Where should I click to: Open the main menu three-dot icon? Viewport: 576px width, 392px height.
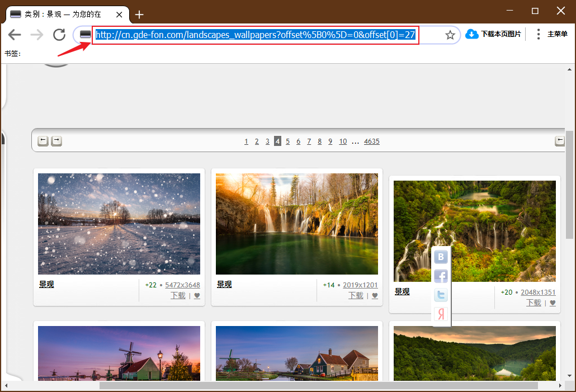[538, 34]
